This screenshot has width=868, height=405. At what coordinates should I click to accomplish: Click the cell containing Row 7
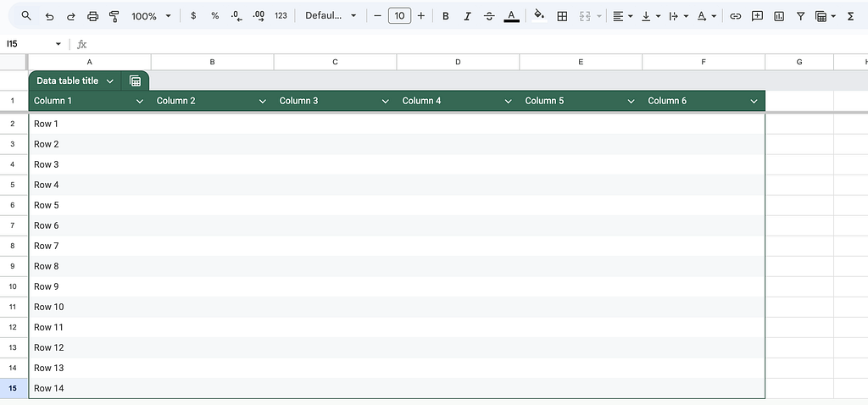point(90,246)
